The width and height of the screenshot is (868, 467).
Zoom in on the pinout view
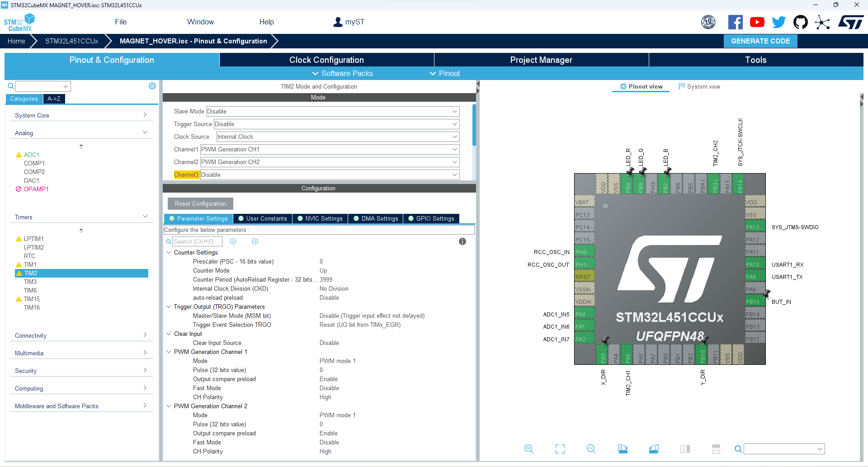tap(528, 448)
